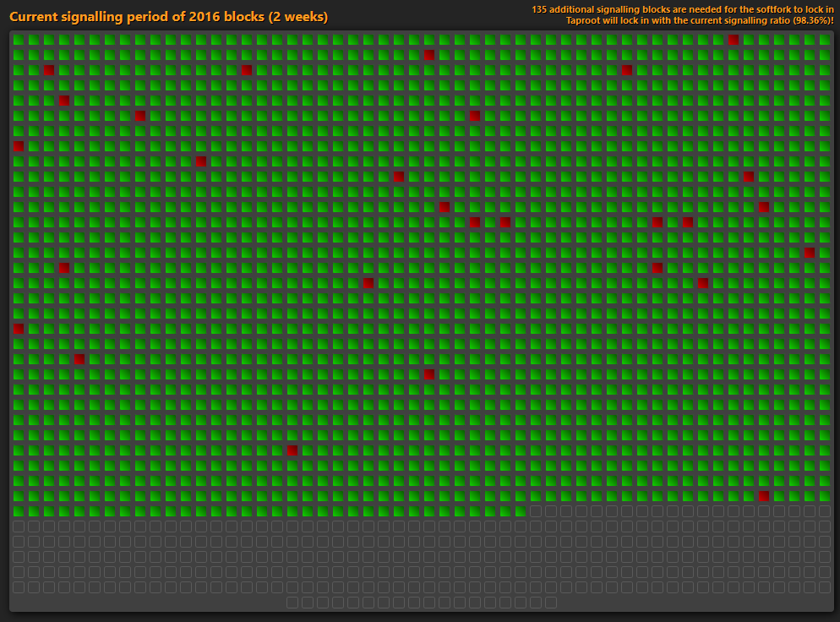Select the last green block before empty blocks
Image resolution: width=840 pixels, height=622 pixels.
pyautogui.click(x=520, y=511)
